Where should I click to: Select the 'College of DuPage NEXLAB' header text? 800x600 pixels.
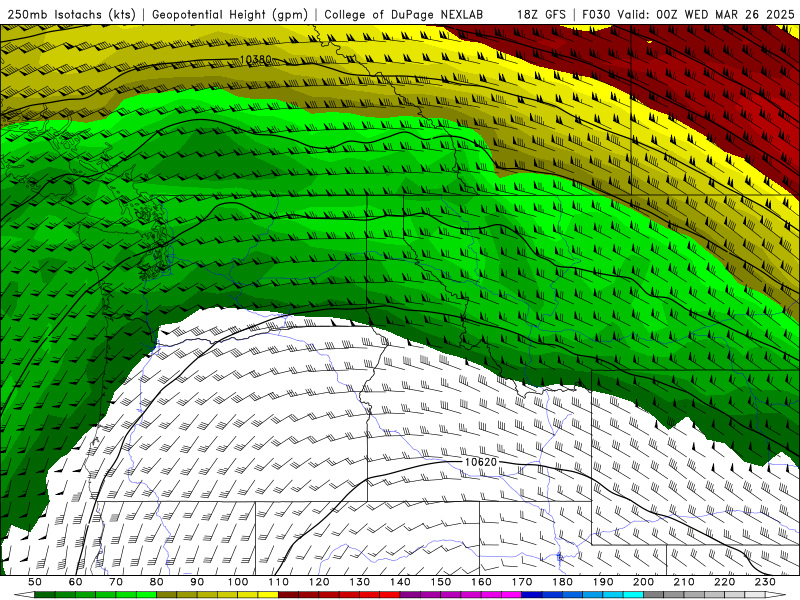[404, 14]
